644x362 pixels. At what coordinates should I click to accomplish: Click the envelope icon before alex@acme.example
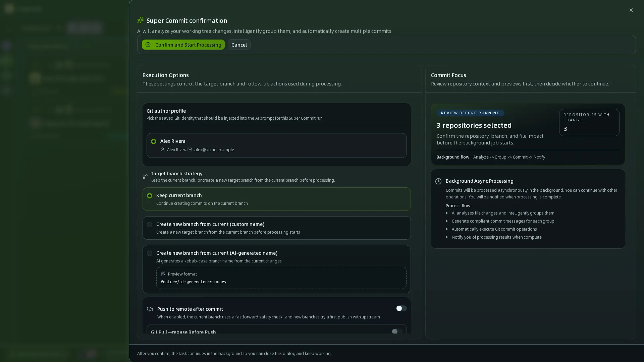(x=190, y=149)
